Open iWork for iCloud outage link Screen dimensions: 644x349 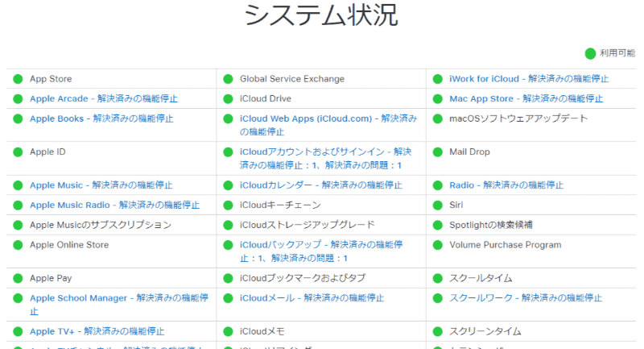tap(529, 78)
